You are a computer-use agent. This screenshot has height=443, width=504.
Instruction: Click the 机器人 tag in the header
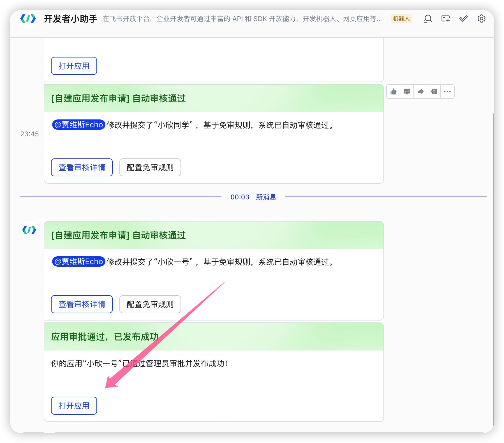[401, 19]
